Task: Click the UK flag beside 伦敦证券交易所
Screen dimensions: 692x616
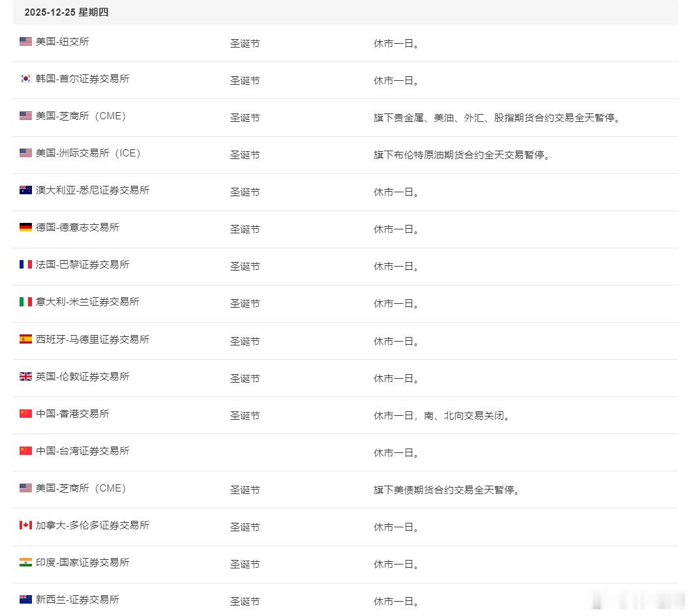Action: pos(25,376)
